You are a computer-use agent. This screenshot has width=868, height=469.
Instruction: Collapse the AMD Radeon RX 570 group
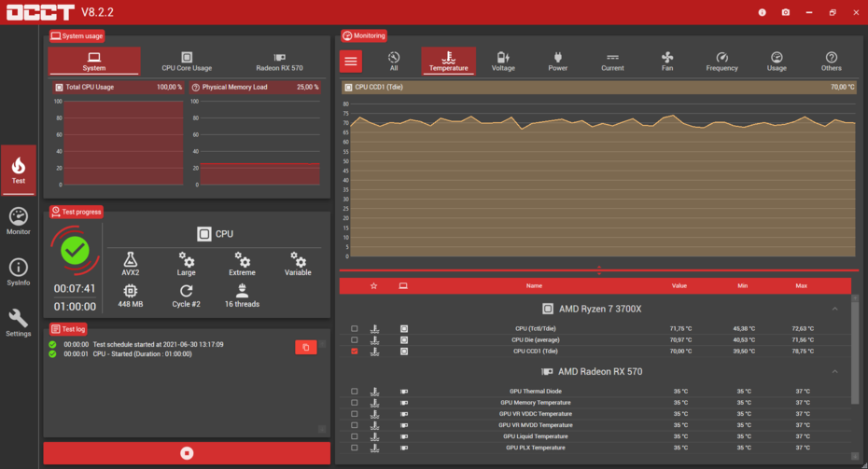834,372
